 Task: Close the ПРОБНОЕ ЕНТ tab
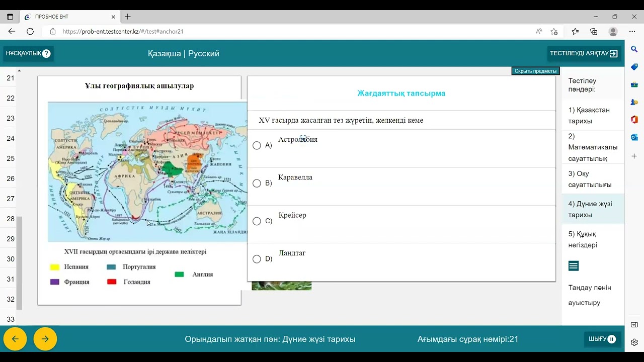[x=113, y=17]
